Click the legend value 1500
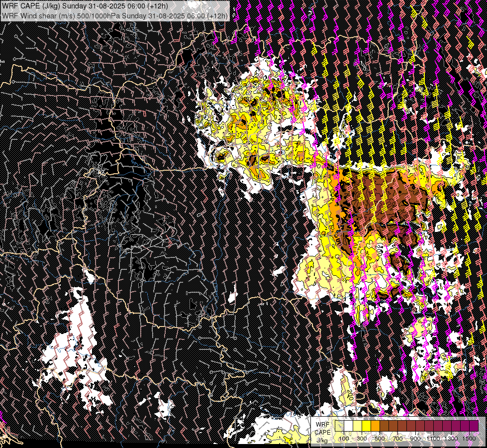Image resolution: width=487 pixels, height=448 pixels. click(x=469, y=439)
